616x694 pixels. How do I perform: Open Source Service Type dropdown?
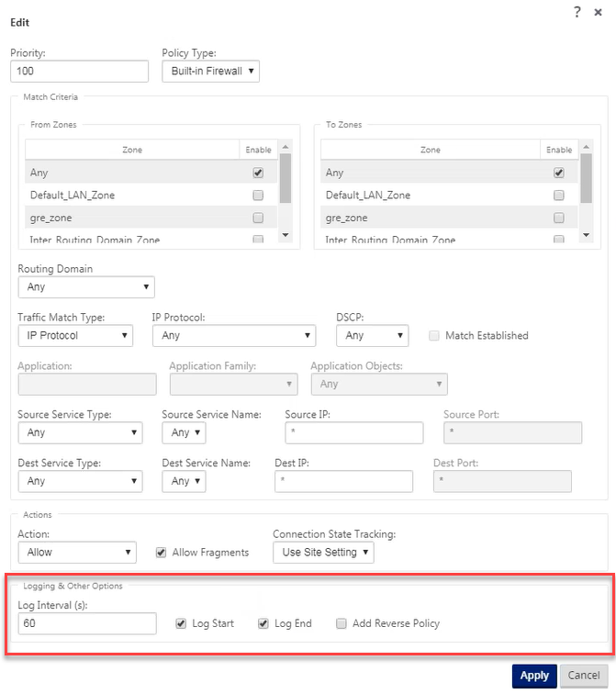click(80, 433)
